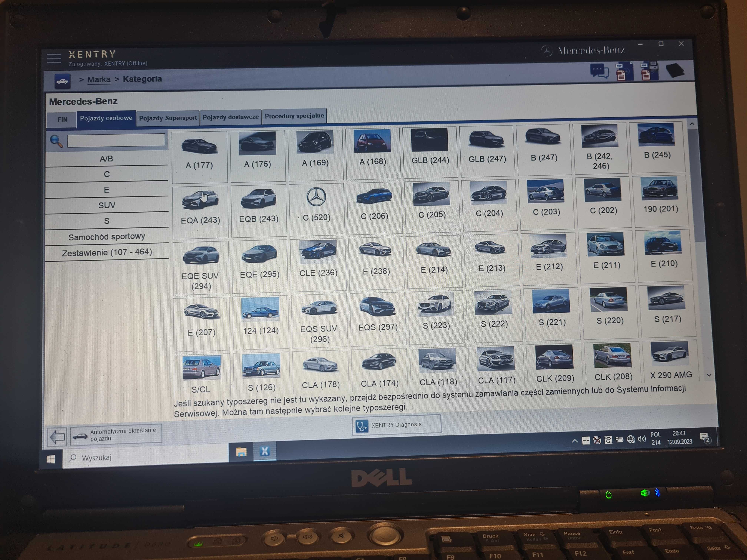Viewport: 747px width, 560px height.
Task: Filter by the SUV category
Action: 107,205
